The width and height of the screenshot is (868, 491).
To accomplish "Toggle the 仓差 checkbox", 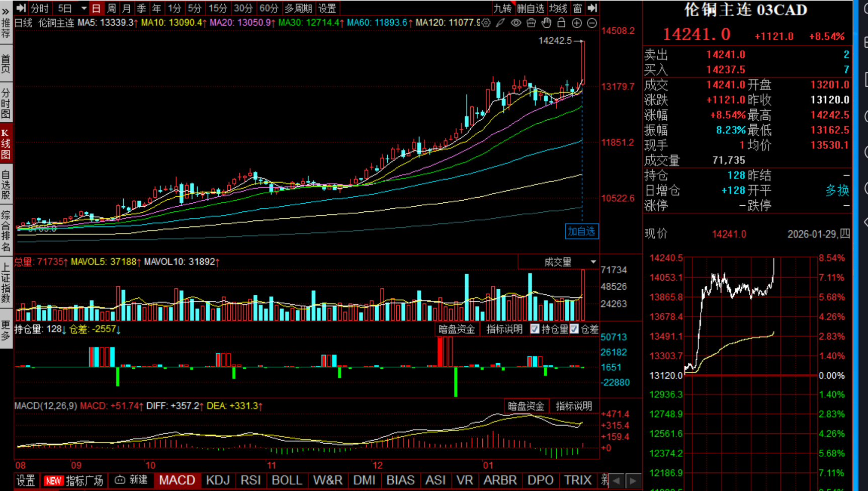I will (x=574, y=329).
